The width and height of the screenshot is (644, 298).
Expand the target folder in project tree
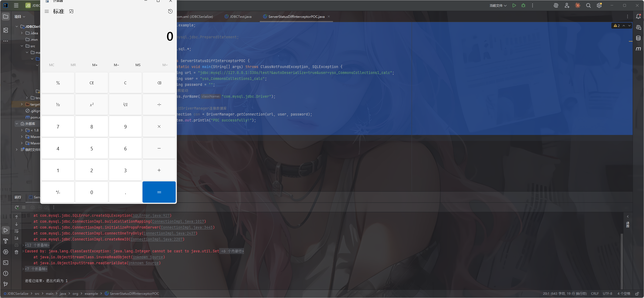(22, 104)
